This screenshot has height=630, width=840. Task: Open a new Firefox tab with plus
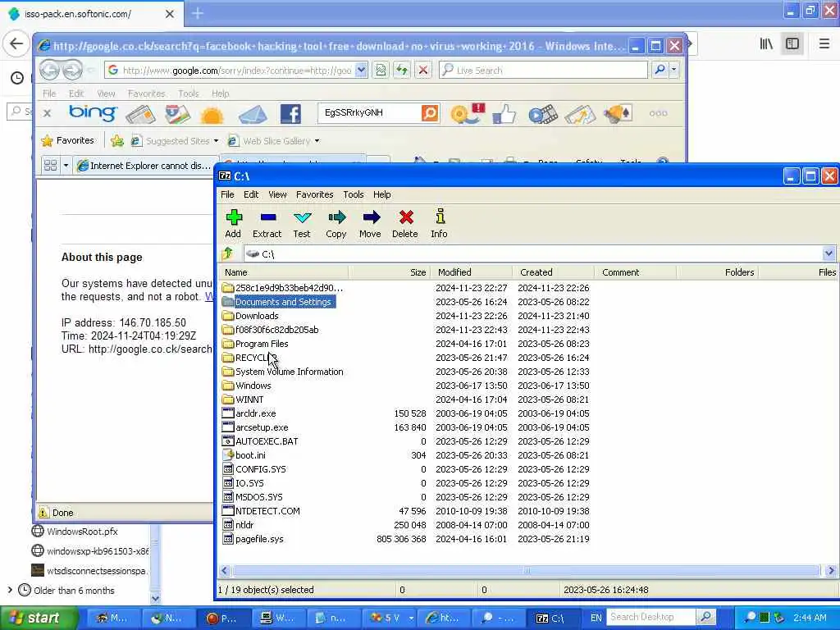coord(197,13)
